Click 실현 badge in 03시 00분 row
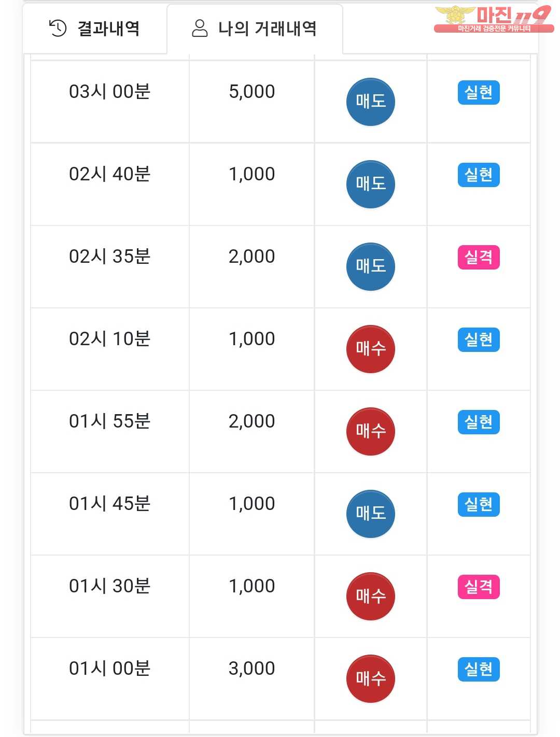560x737 pixels. [x=478, y=93]
